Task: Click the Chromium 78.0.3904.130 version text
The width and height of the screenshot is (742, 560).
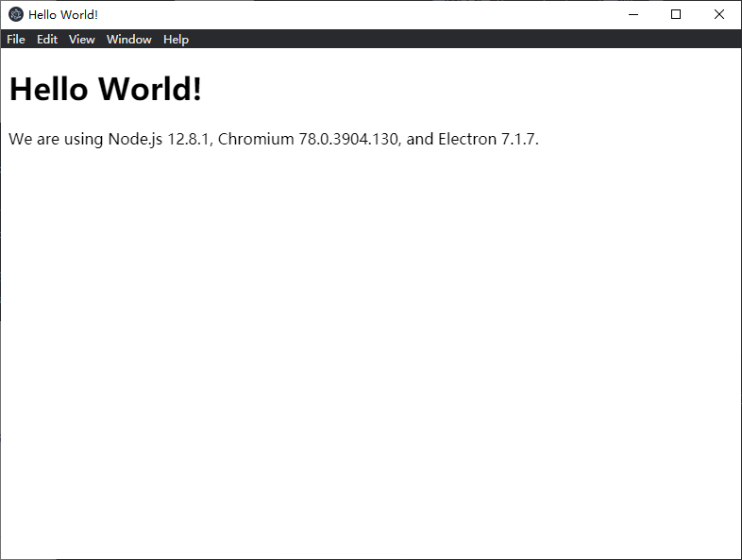Action: [x=308, y=140]
